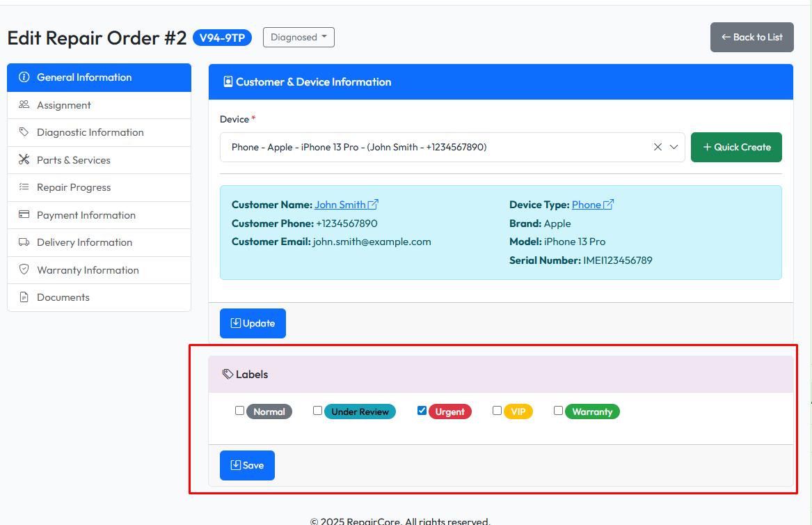The height and width of the screenshot is (525, 812).
Task: Click the Parts & Services tools icon
Action: (x=24, y=160)
